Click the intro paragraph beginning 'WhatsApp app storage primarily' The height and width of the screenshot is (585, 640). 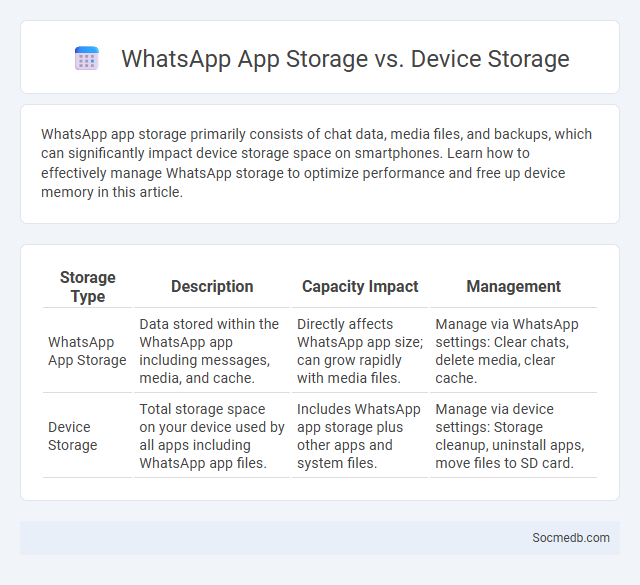pyautogui.click(x=316, y=163)
